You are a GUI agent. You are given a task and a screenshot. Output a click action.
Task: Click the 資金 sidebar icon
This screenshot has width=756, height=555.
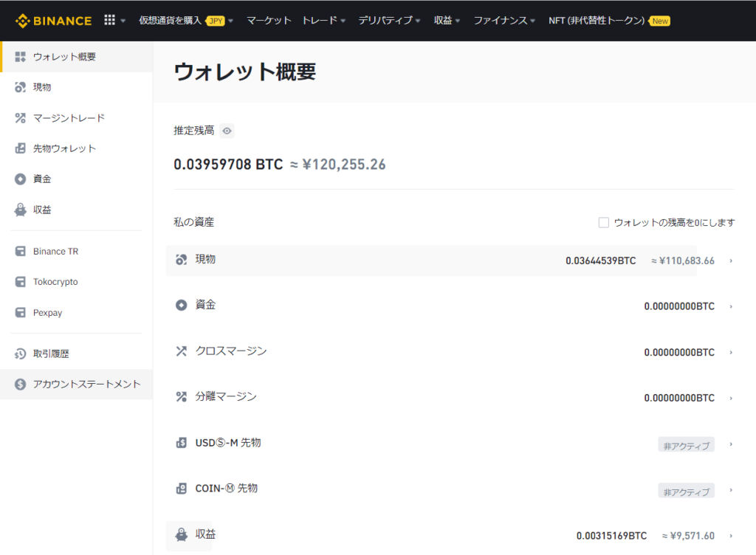tap(21, 179)
